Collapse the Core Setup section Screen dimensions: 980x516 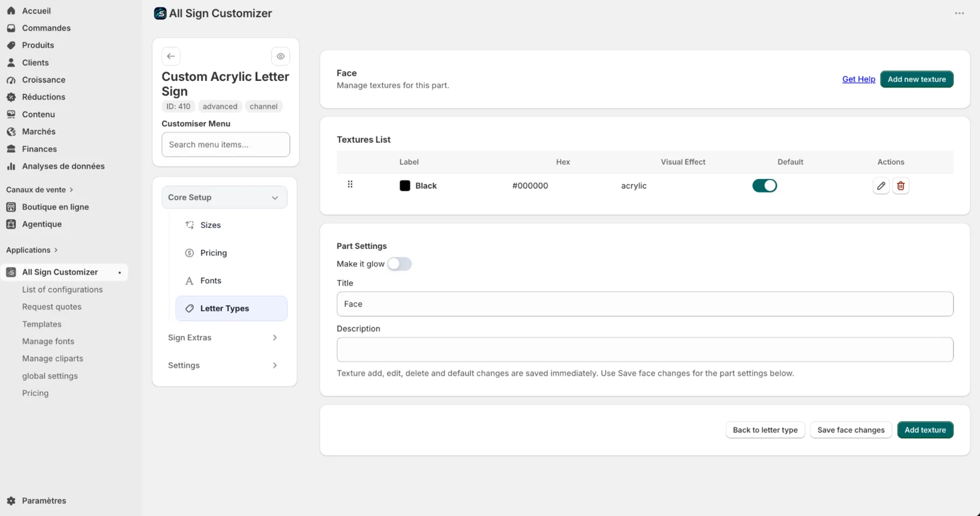pos(225,197)
